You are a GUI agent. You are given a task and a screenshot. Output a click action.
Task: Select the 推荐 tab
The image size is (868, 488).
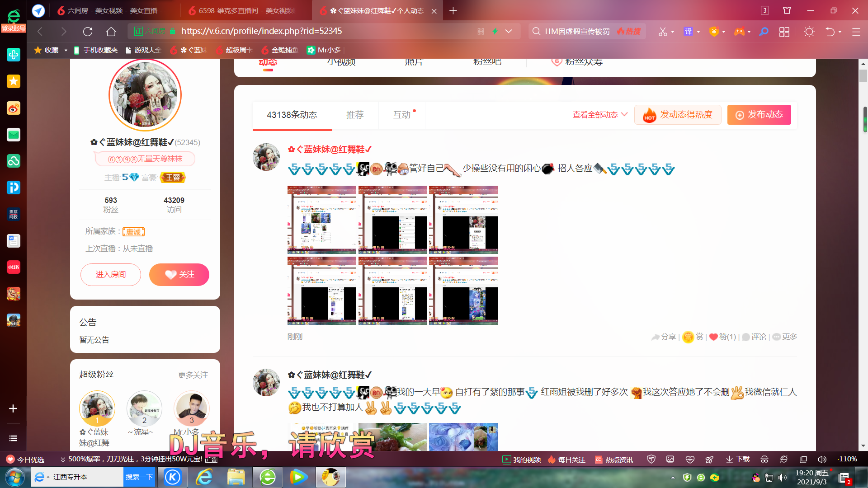355,115
